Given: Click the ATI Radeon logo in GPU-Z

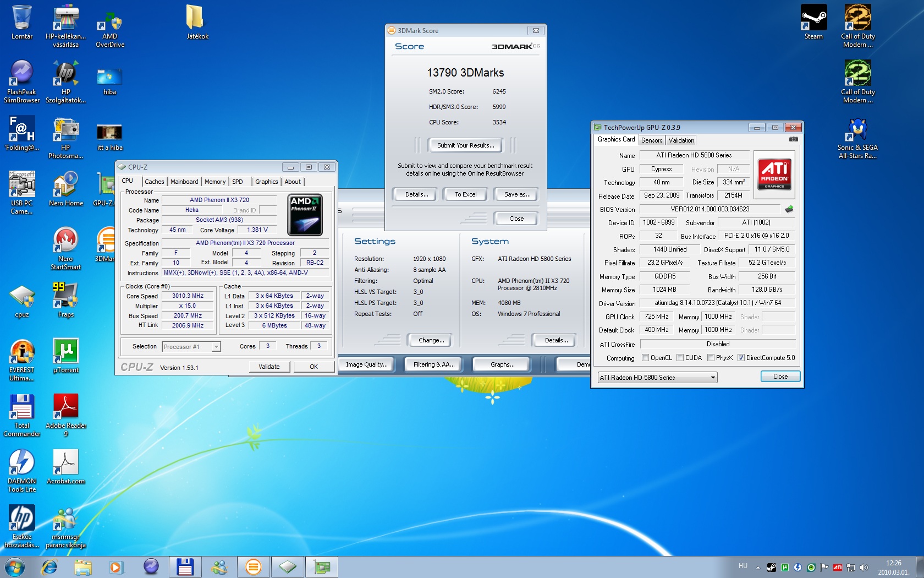Looking at the screenshot, I should pos(774,174).
